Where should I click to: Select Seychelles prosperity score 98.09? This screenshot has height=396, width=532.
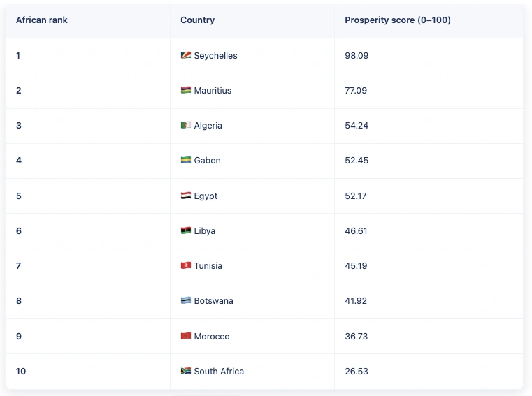tap(357, 56)
